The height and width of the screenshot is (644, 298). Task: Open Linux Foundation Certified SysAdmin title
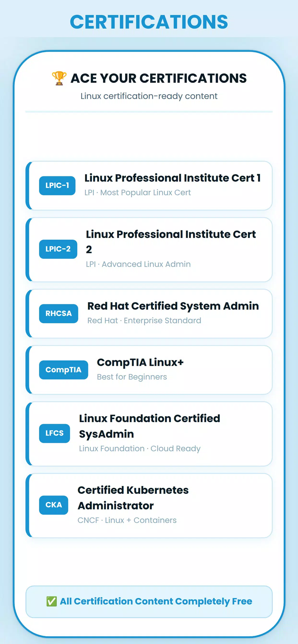149,426
